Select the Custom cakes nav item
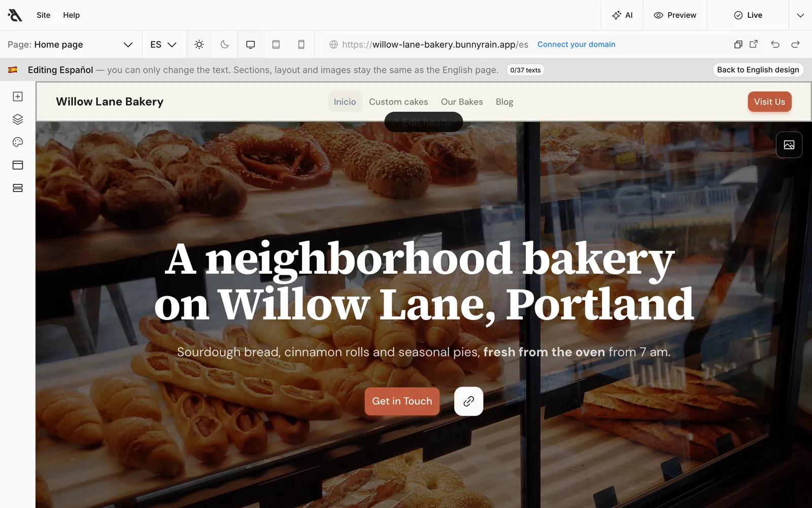812x508 pixels. pyautogui.click(x=398, y=102)
